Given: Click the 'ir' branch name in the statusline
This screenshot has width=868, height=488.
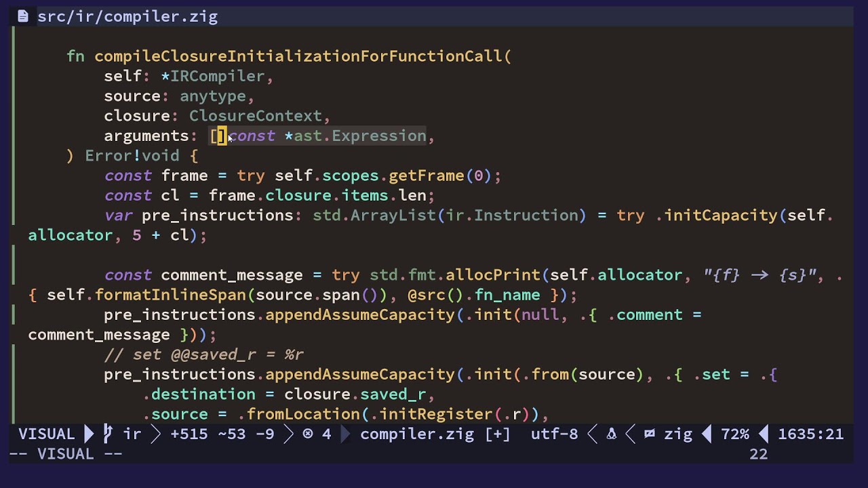Looking at the screenshot, I should pos(132,434).
